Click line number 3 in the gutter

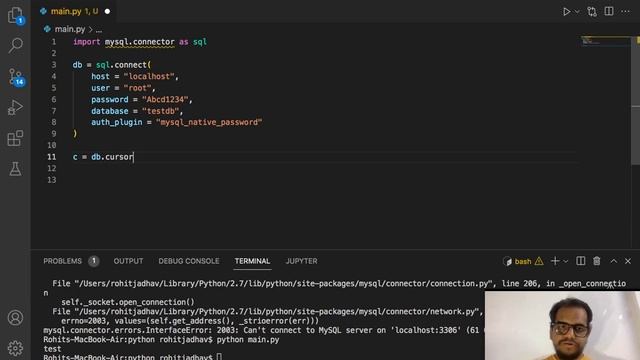[x=53, y=65]
